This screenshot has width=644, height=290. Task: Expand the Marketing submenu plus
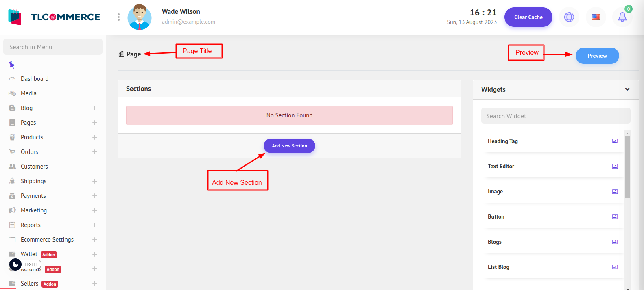(x=95, y=210)
